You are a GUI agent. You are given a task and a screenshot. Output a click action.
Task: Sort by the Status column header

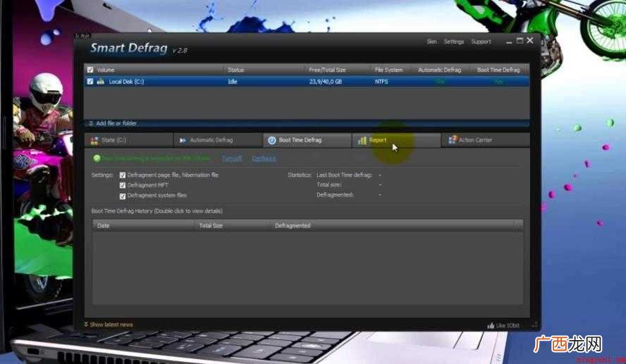coord(235,70)
